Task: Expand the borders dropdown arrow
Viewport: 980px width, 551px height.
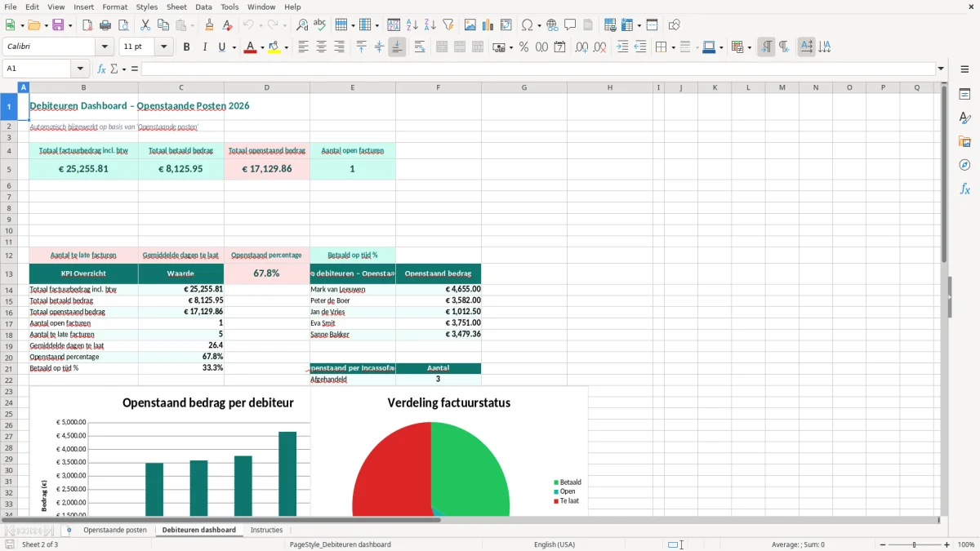Action: 673,47
